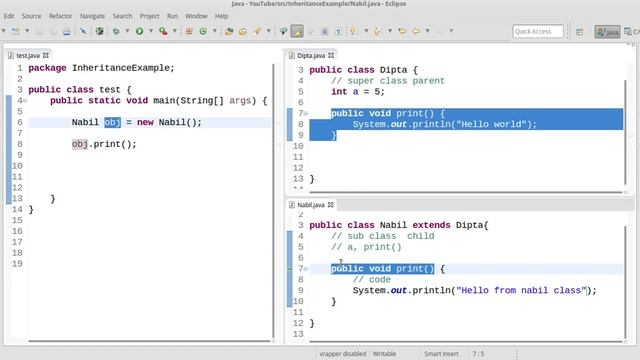Close the test.java tab
The width and height of the screenshot is (640, 360).
click(46, 56)
